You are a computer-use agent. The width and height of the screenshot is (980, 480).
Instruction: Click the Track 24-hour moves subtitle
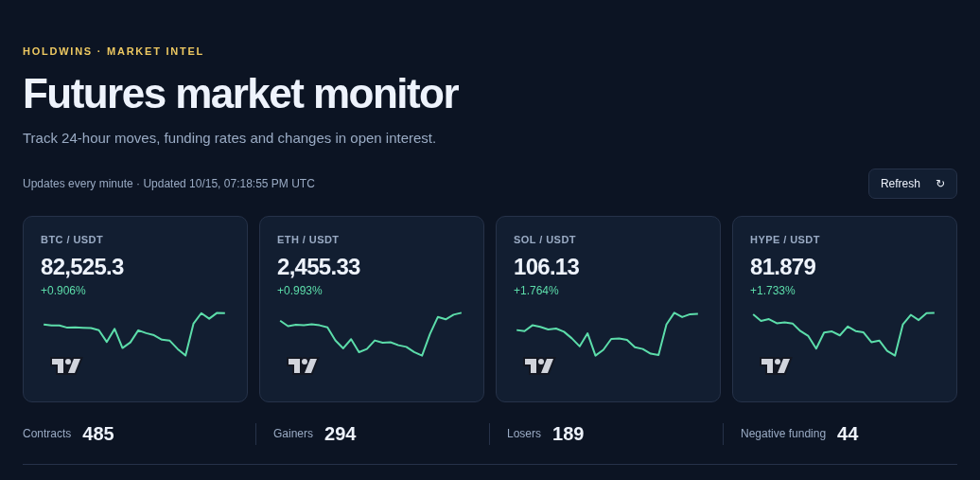point(229,138)
